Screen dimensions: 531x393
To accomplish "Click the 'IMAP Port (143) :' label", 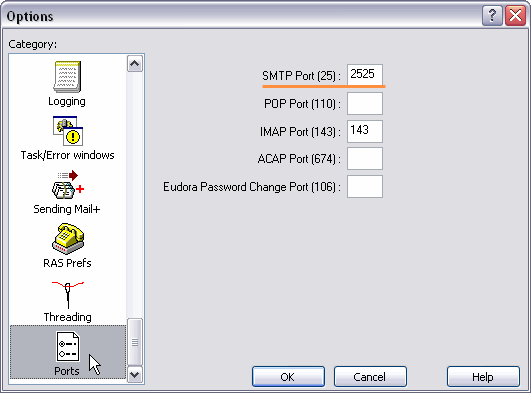I will click(x=300, y=131).
